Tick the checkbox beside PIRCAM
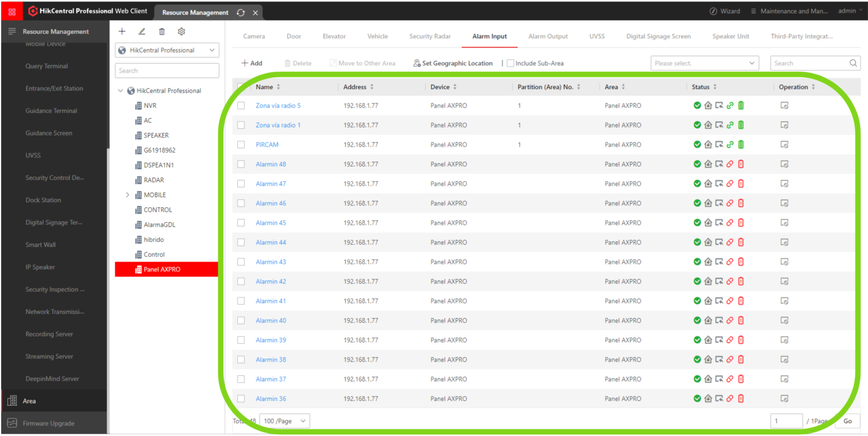Image resolution: width=868 pixels, height=436 pixels. [241, 144]
